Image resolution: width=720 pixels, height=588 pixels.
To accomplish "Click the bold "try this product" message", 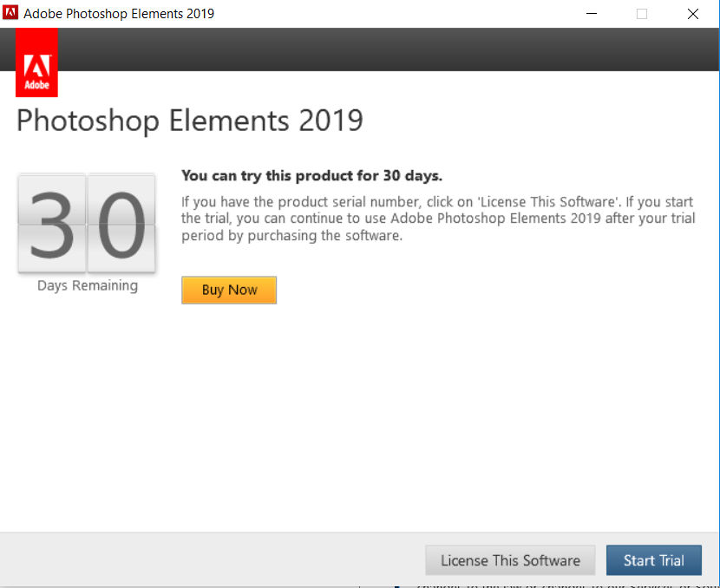I will pyautogui.click(x=311, y=176).
